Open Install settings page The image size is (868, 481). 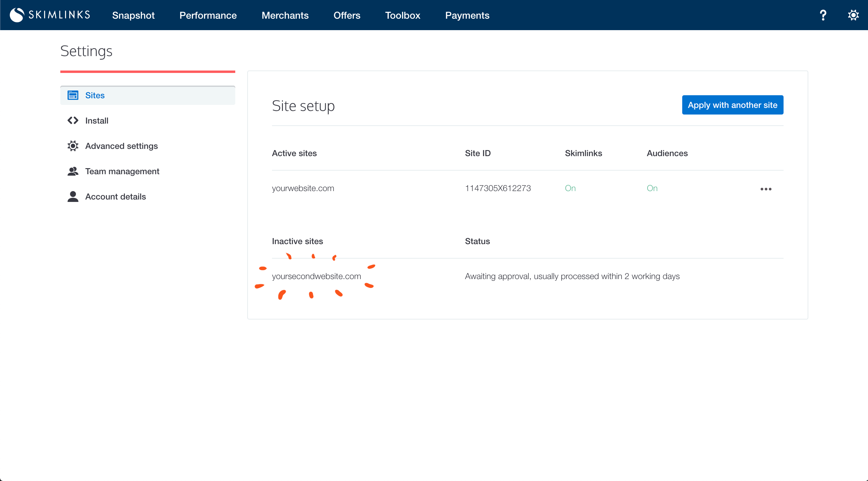point(97,121)
